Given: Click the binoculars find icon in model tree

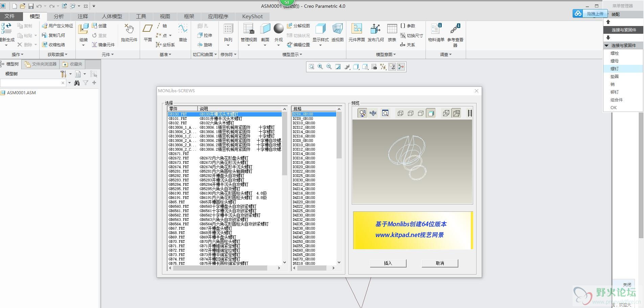Looking at the screenshot, I should click(x=77, y=83).
